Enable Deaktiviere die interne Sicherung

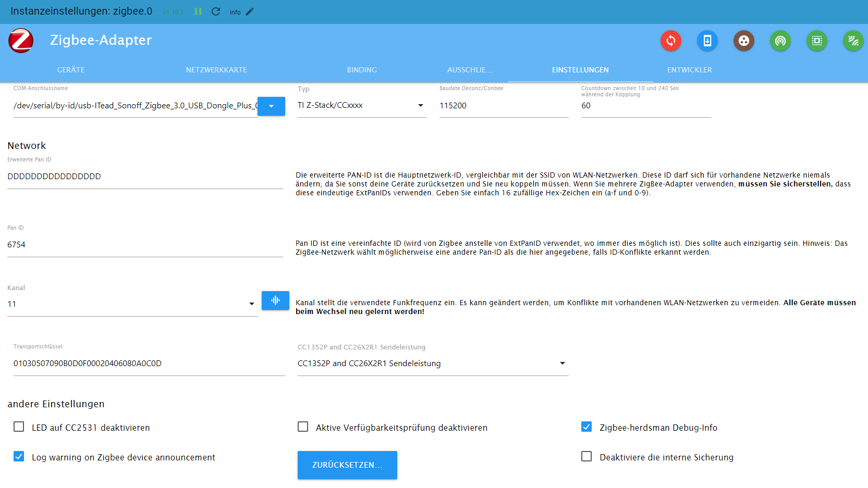[x=586, y=457]
